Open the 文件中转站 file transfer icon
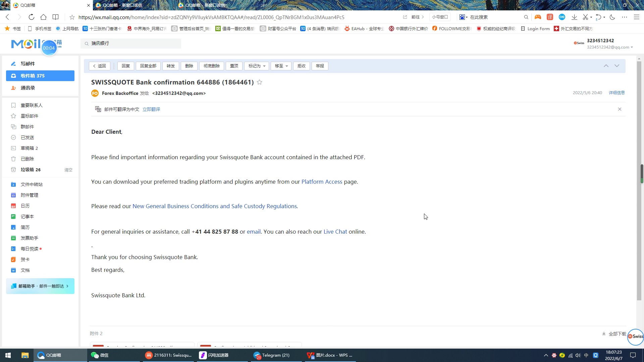644x362 pixels. [x=13, y=184]
